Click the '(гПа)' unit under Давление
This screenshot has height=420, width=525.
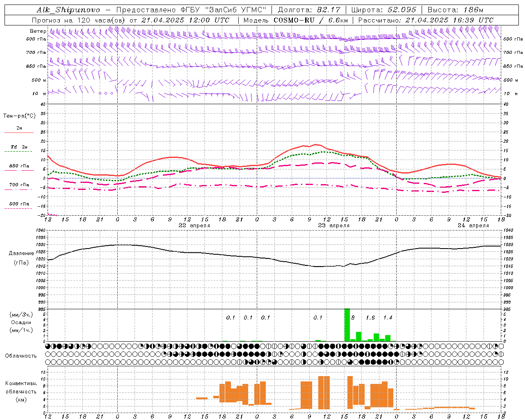point(21,263)
